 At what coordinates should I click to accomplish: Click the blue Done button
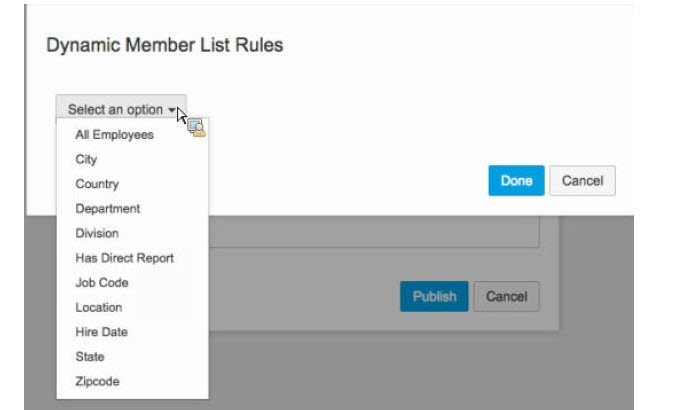pyautogui.click(x=516, y=181)
